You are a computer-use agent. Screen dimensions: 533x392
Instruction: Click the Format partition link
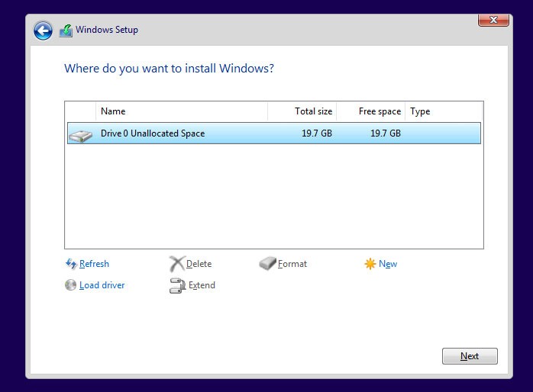click(x=292, y=264)
